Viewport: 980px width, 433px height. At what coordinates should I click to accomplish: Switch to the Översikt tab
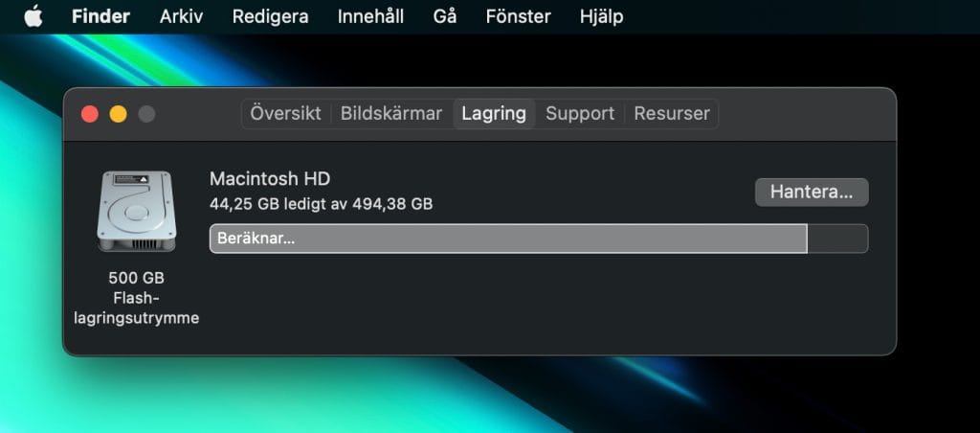[x=285, y=114]
